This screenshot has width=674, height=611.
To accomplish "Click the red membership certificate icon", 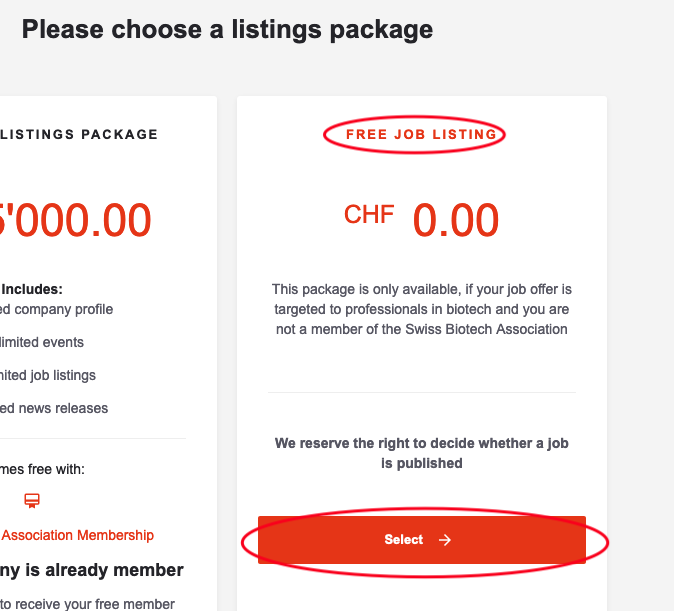I will (x=32, y=501).
